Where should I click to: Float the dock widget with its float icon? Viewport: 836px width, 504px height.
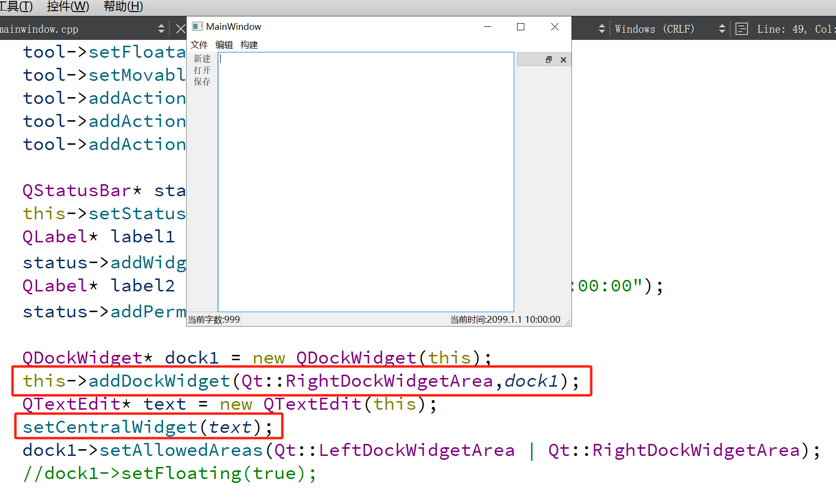click(549, 60)
